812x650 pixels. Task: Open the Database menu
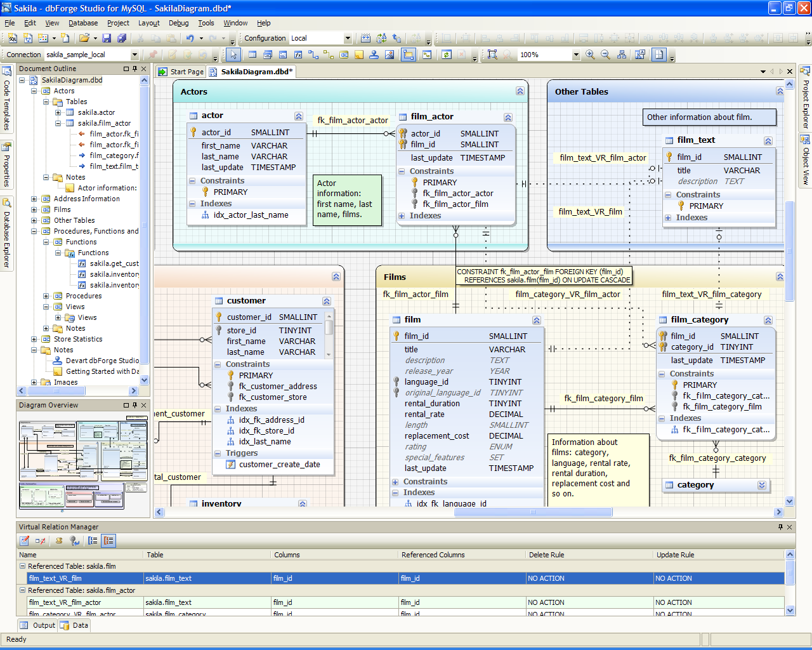[x=83, y=23]
